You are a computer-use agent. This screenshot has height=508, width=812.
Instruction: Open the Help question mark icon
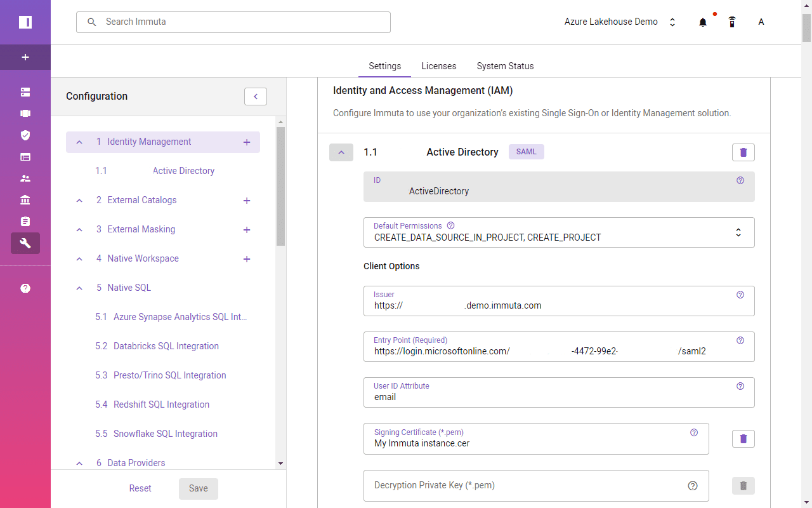(25, 288)
